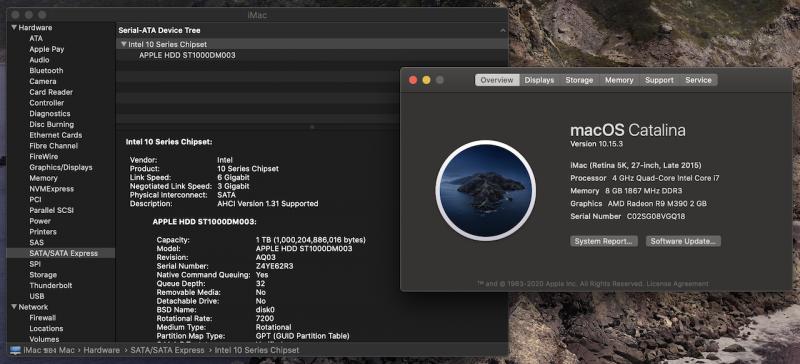Select SPI in the sidebar

tap(35, 264)
